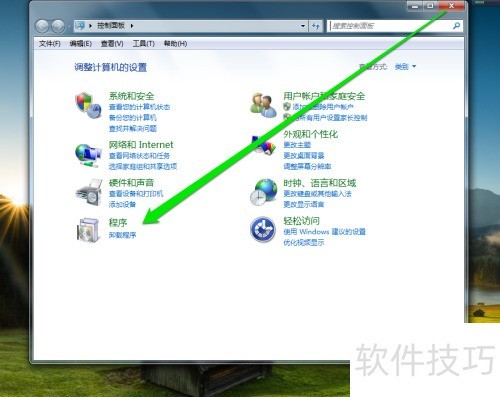This screenshot has width=500, height=397.
Task: Click the 控制面板 breadcrumb text
Action: [x=111, y=25]
